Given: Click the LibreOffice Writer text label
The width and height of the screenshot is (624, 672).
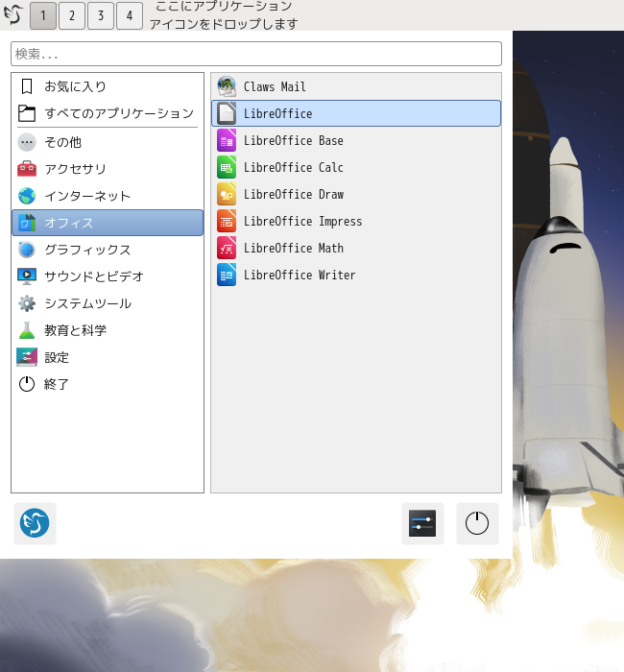Looking at the screenshot, I should coord(300,276).
